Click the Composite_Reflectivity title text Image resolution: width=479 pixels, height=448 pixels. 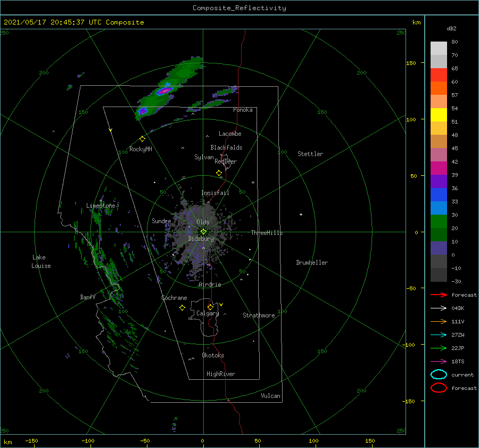[239, 8]
